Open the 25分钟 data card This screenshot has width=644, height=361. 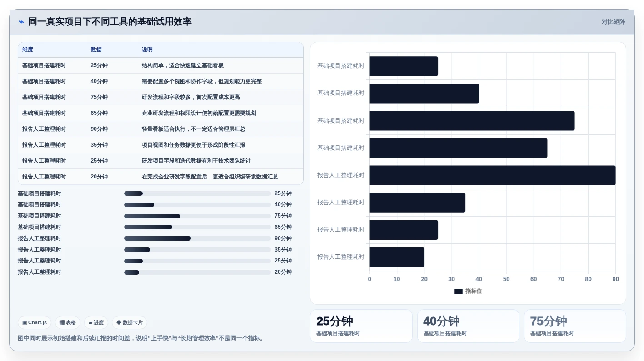361,326
